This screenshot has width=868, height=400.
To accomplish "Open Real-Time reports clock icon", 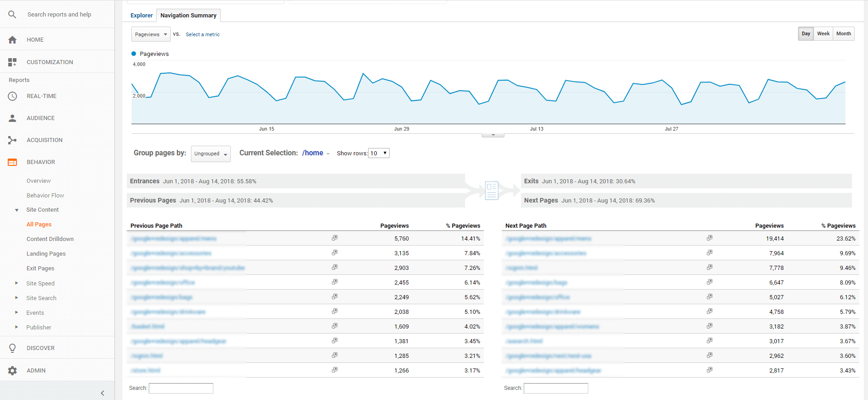I will [x=12, y=96].
